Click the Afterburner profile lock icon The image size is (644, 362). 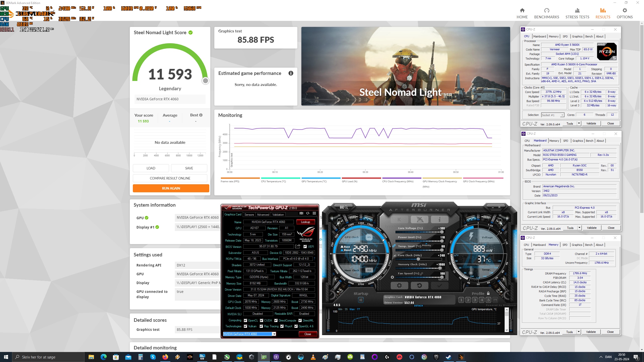488,293
